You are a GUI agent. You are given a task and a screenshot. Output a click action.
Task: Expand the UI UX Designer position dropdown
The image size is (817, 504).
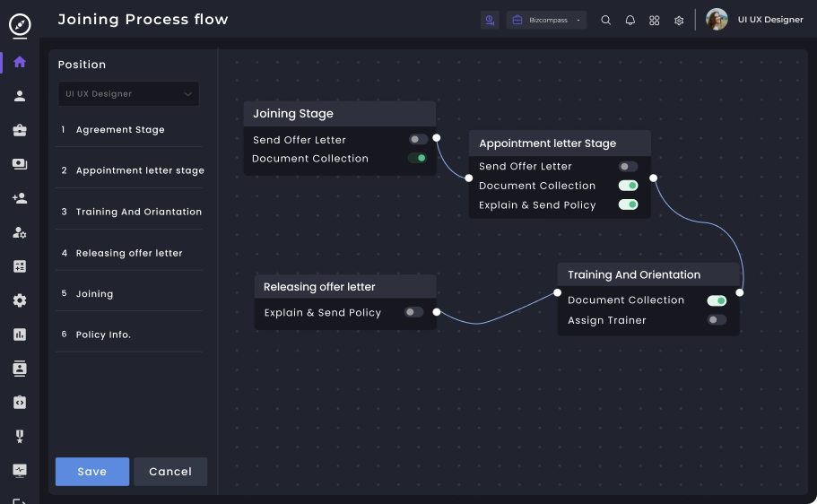[128, 94]
